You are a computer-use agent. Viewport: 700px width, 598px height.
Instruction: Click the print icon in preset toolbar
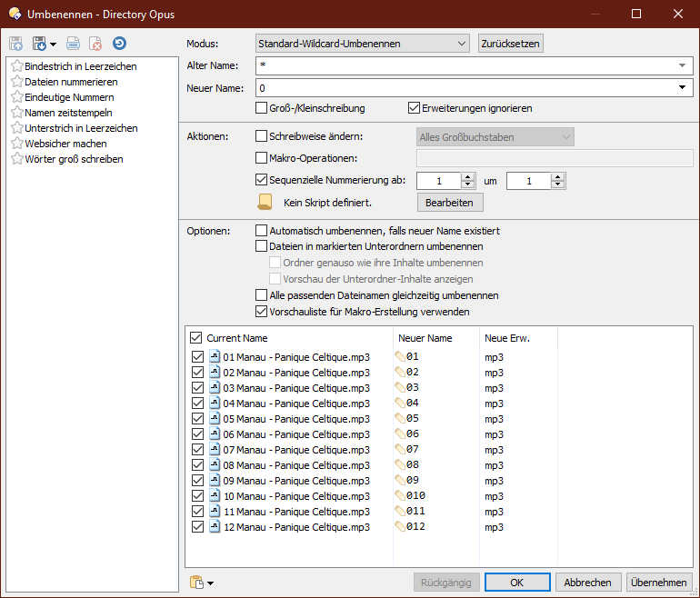(x=73, y=44)
